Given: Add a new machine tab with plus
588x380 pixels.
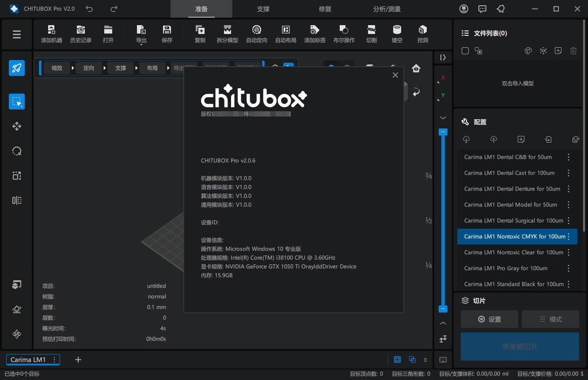Looking at the screenshot, I should (x=78, y=360).
